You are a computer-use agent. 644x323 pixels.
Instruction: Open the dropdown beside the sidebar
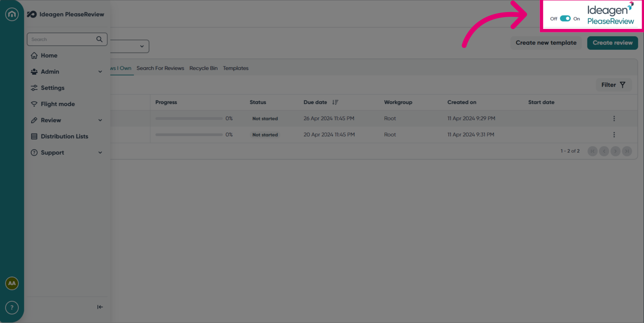pos(130,46)
